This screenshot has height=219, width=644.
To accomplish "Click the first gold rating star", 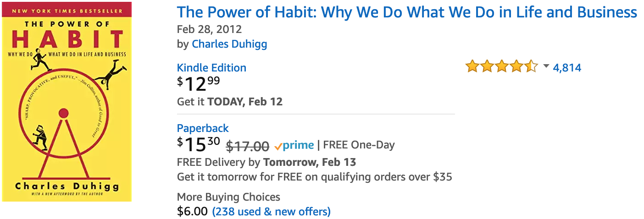I will pyautogui.click(x=472, y=67).
